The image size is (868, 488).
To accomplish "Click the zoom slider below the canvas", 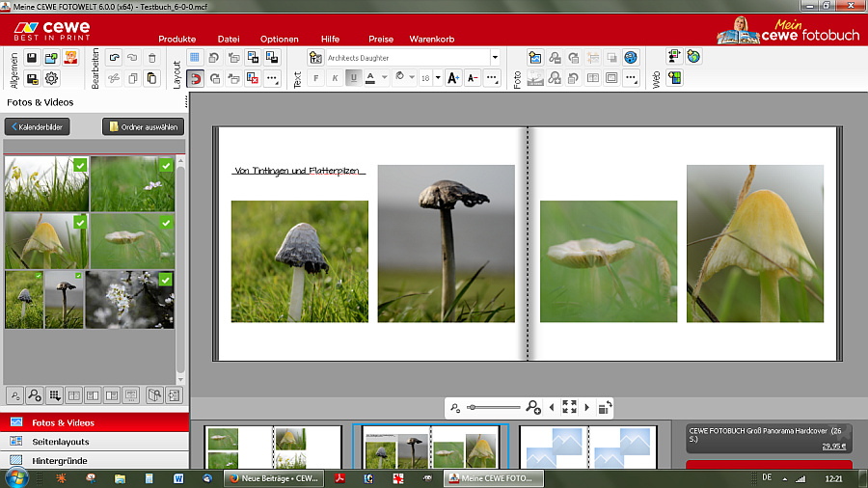I will tap(494, 408).
